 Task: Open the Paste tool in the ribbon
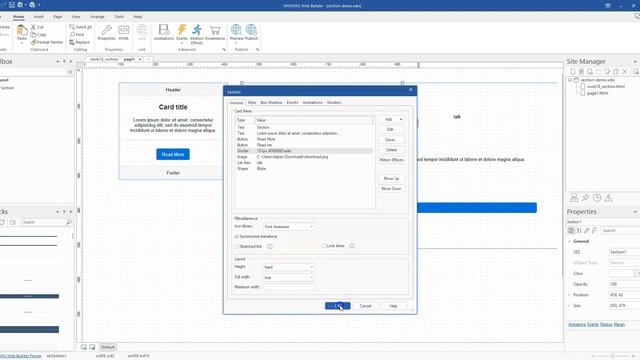pos(22,33)
